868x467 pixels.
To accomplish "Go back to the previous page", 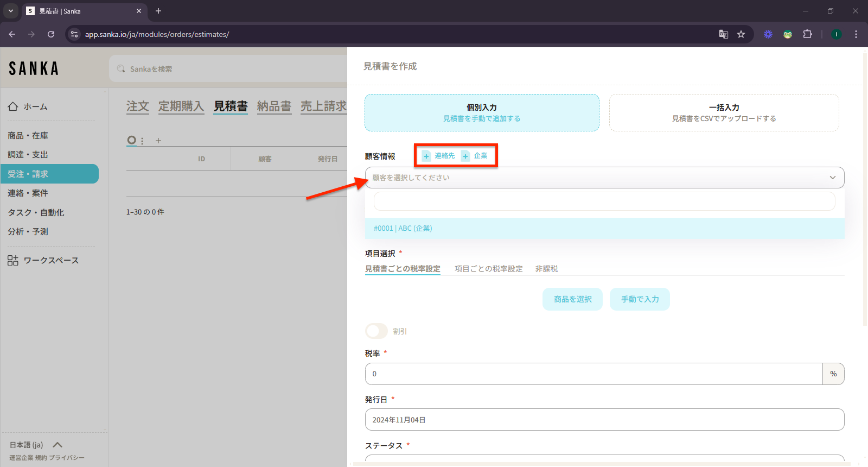I will point(12,34).
